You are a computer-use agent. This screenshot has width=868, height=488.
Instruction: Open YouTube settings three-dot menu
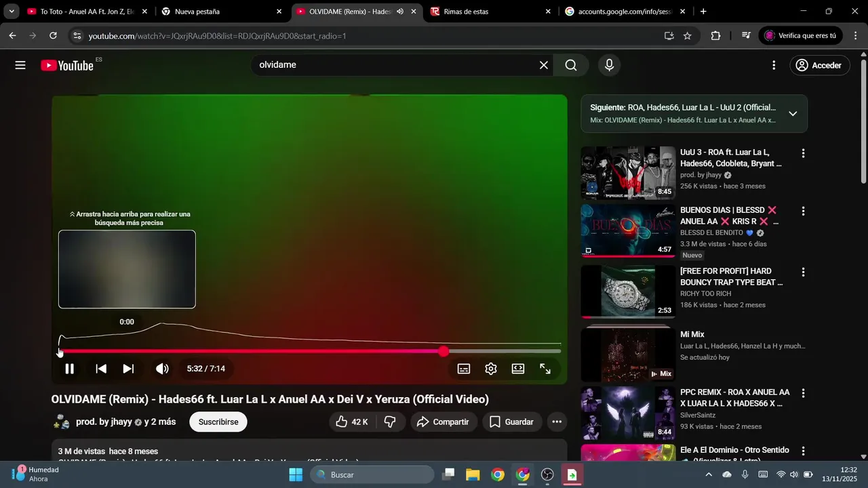(x=774, y=65)
